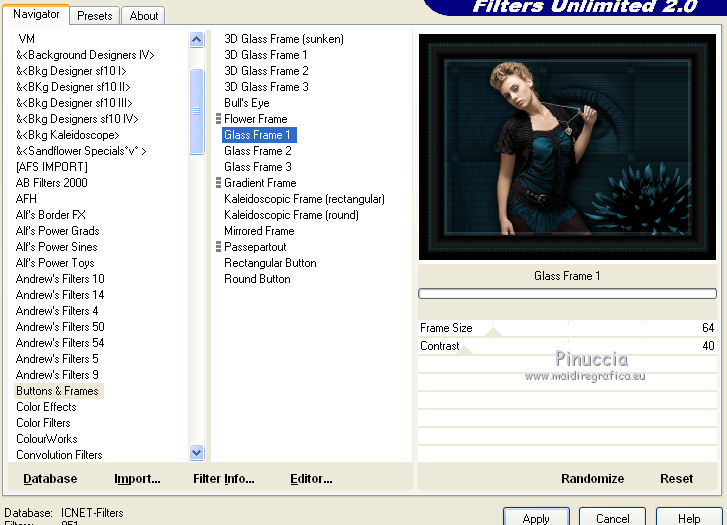
Task: Select Andrew's Filters 54
Action: 60,343
